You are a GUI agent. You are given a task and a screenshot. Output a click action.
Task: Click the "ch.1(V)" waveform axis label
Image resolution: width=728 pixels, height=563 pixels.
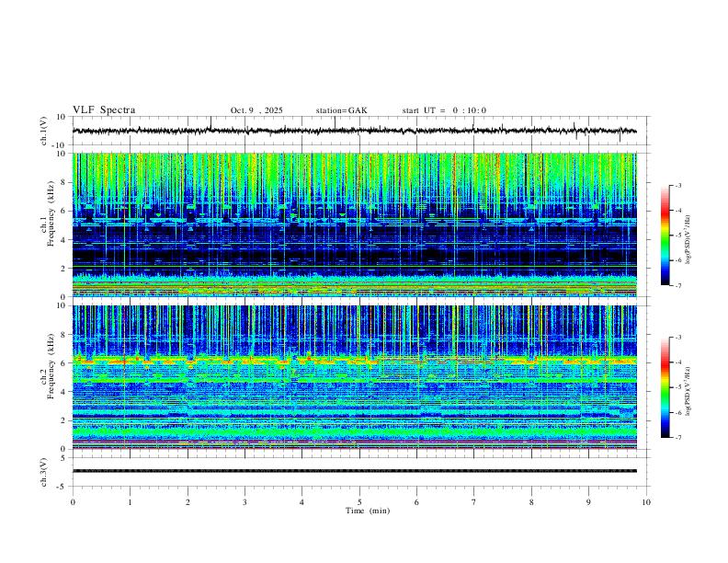pos(44,131)
